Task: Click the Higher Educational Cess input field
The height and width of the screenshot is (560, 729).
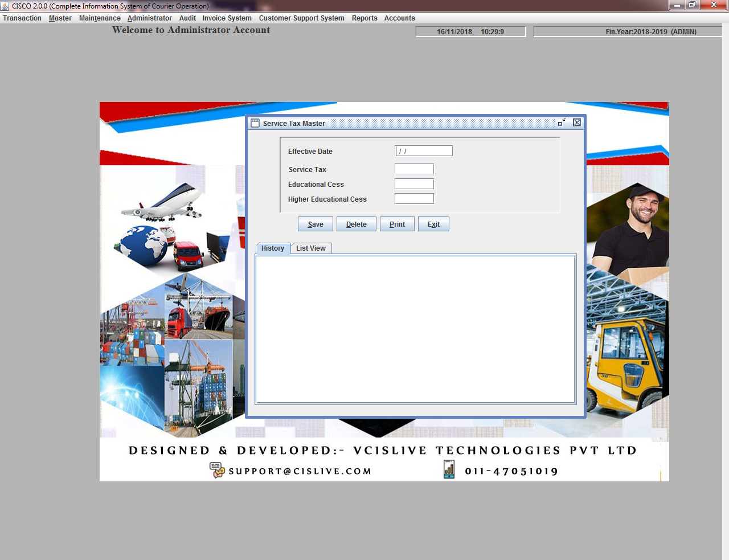Action: tap(414, 199)
